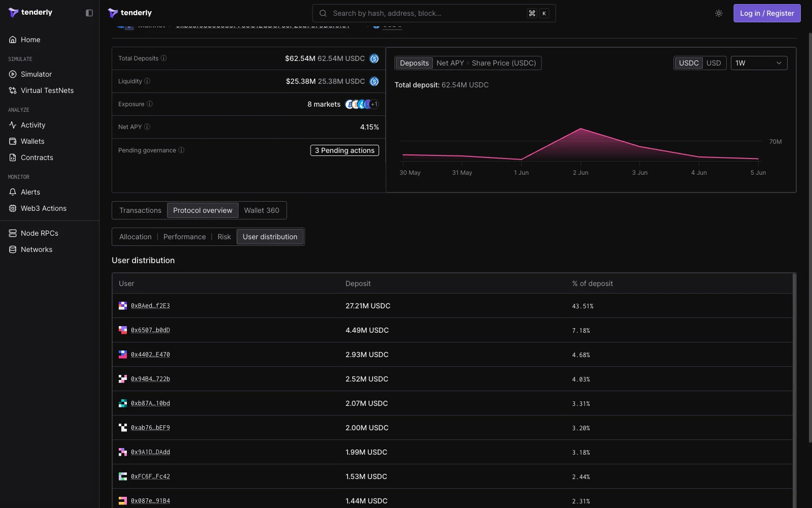Open the 3 Pending actions button
The height and width of the screenshot is (508, 812).
[x=345, y=150]
